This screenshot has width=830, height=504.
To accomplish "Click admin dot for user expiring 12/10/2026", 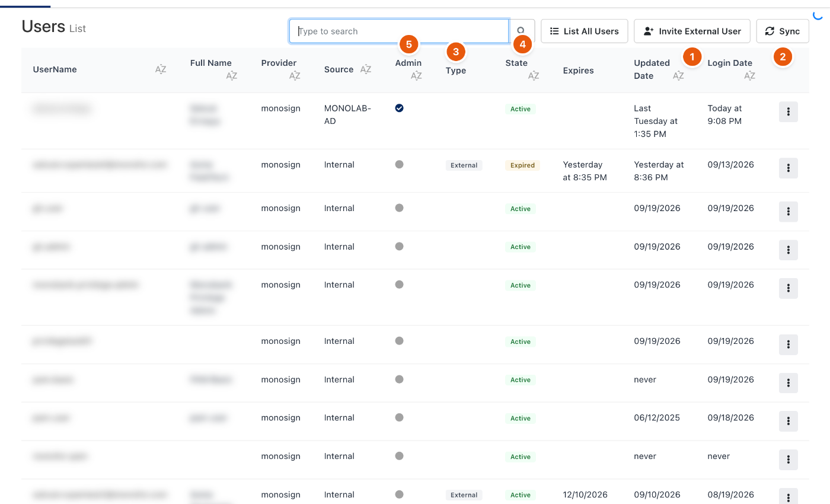I will click(x=400, y=494).
